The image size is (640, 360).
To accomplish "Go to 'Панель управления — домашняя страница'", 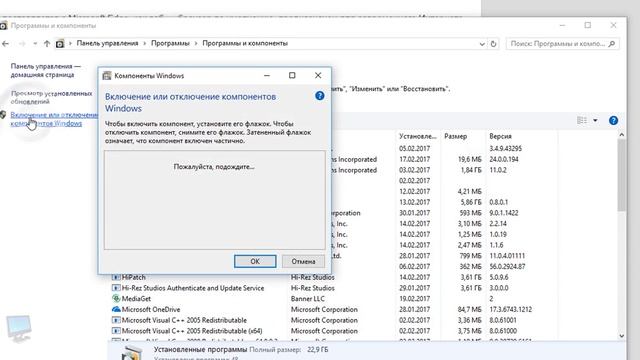I will (46, 70).
